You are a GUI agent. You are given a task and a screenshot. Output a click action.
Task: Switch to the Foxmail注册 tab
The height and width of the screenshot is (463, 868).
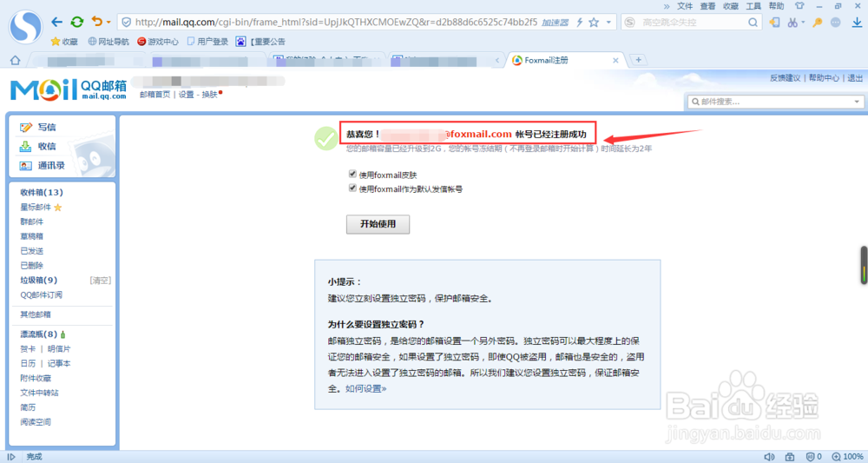point(566,60)
